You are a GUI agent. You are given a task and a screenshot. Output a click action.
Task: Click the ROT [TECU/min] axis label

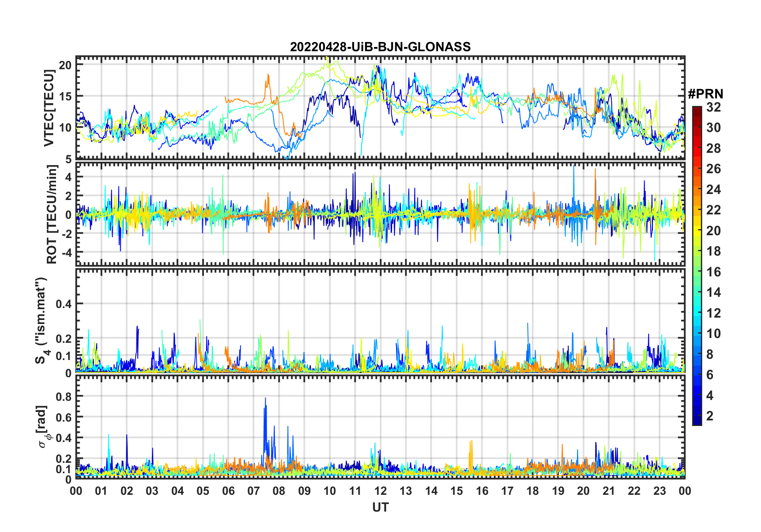[x=52, y=214]
